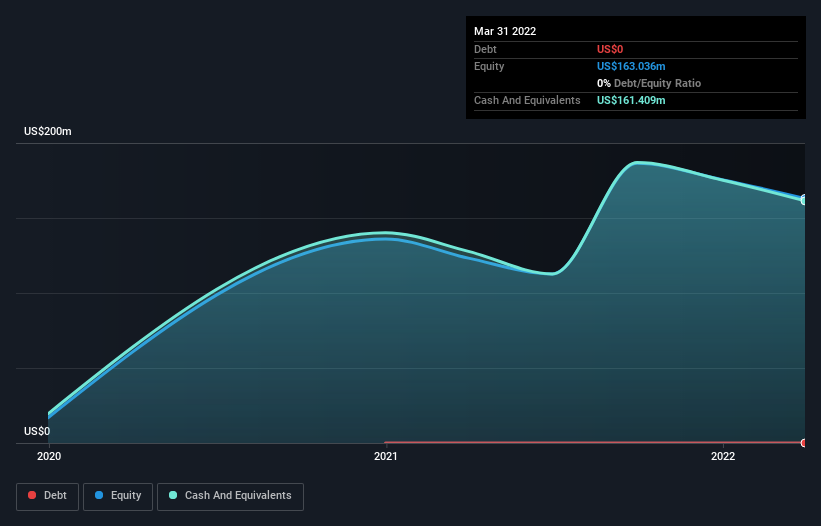Click the blue Equity legend dot
Screen dimensions: 821x526
tap(99, 495)
